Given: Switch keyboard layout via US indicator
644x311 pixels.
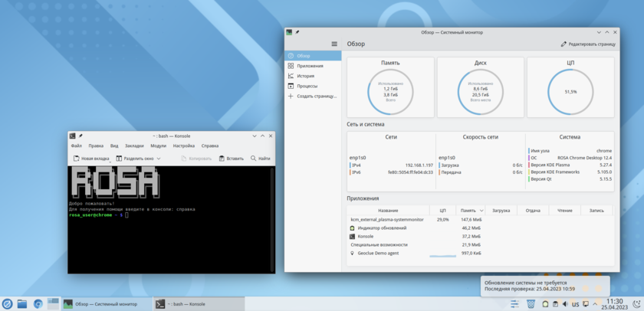Looking at the screenshot, I should click(x=576, y=304).
